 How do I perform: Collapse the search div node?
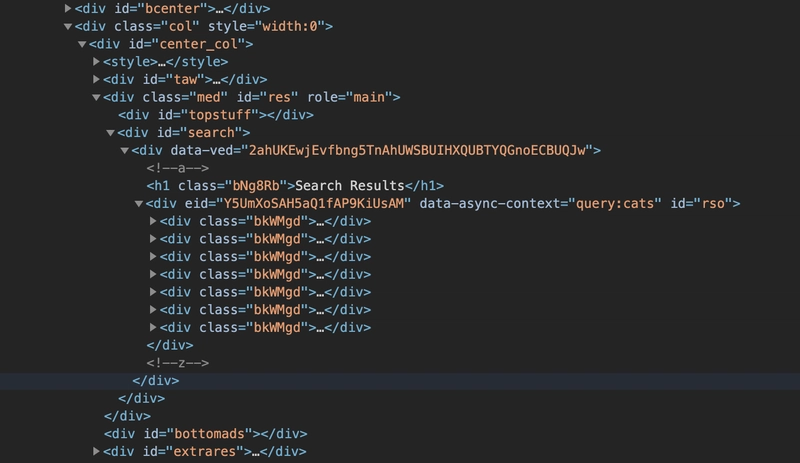click(x=110, y=132)
